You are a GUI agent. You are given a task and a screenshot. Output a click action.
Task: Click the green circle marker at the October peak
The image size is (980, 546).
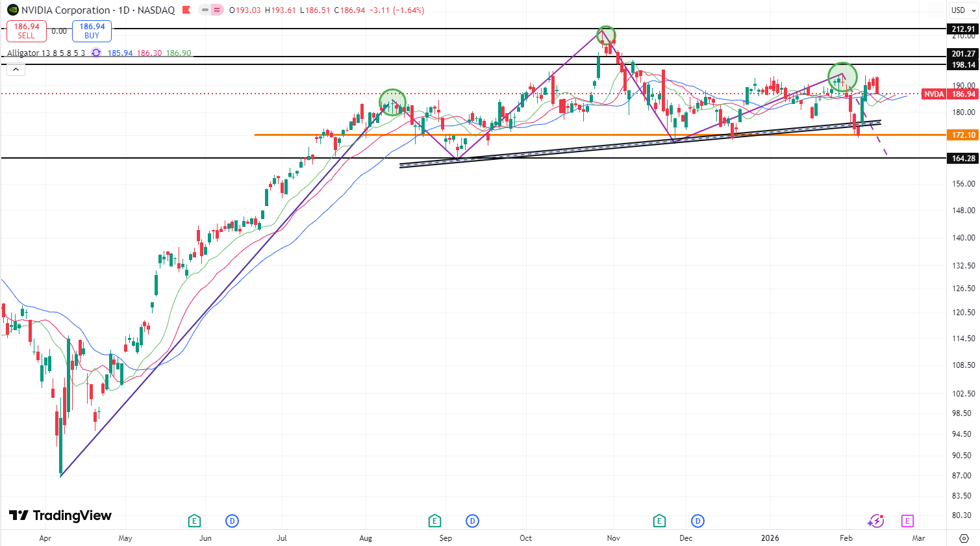point(605,35)
